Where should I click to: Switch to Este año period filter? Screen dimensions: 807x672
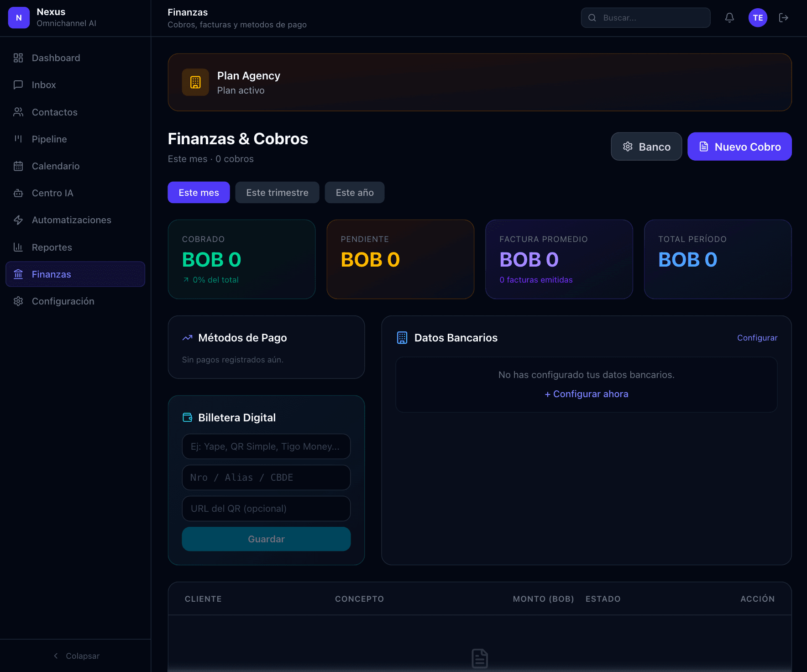[x=355, y=193]
